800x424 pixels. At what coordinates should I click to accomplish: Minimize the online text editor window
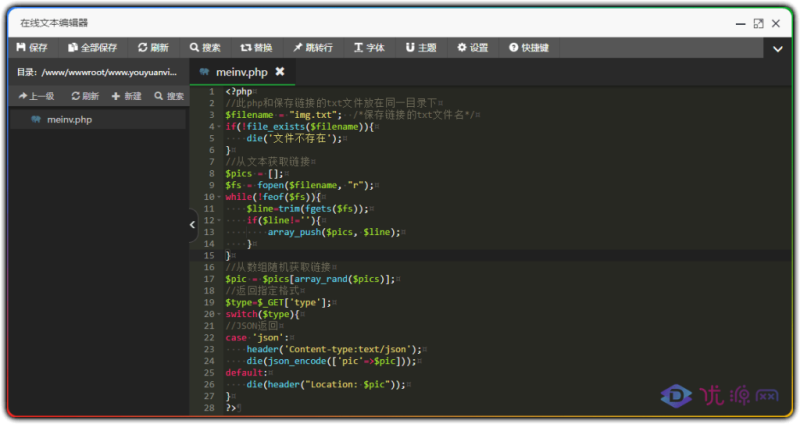pos(740,23)
